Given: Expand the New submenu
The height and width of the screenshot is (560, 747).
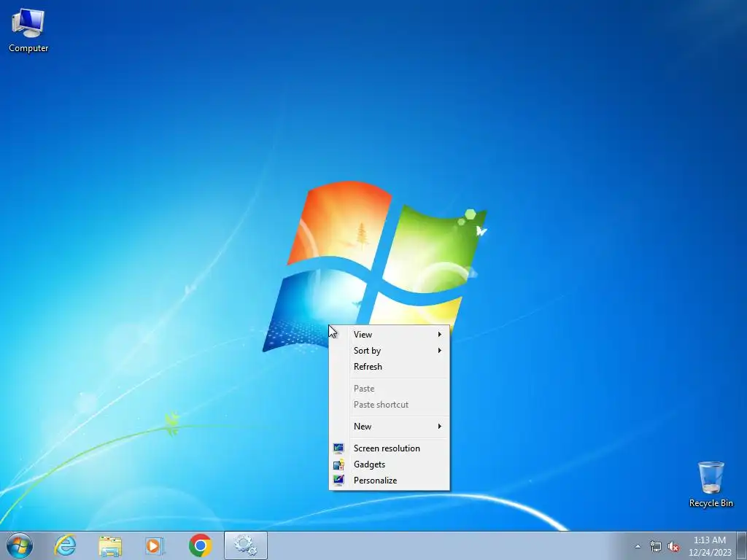Looking at the screenshot, I should 390,426.
